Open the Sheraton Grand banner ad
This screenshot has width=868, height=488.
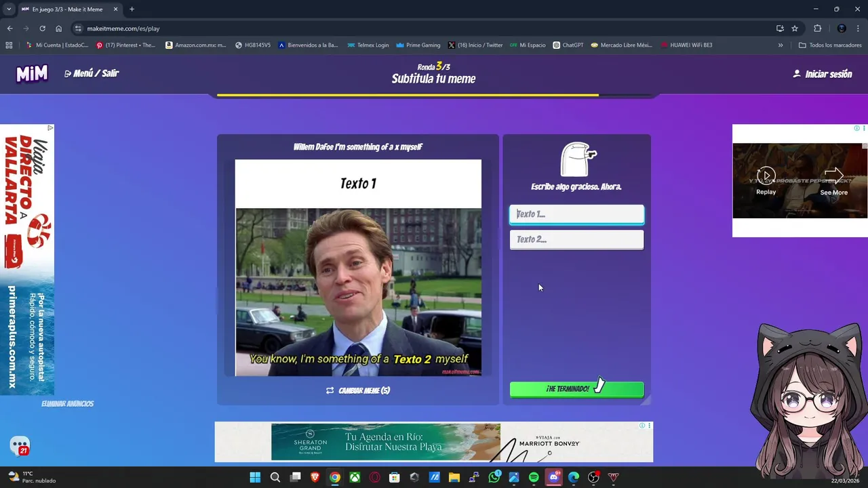(386, 441)
